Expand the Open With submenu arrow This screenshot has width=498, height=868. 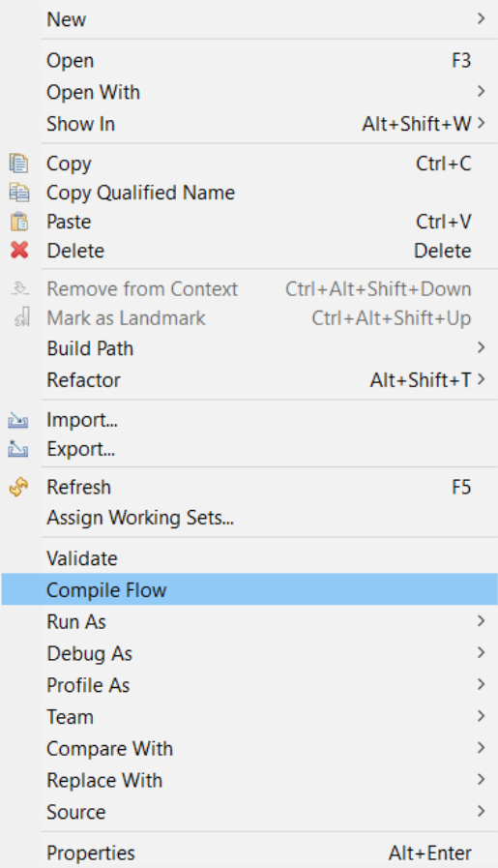click(x=481, y=91)
